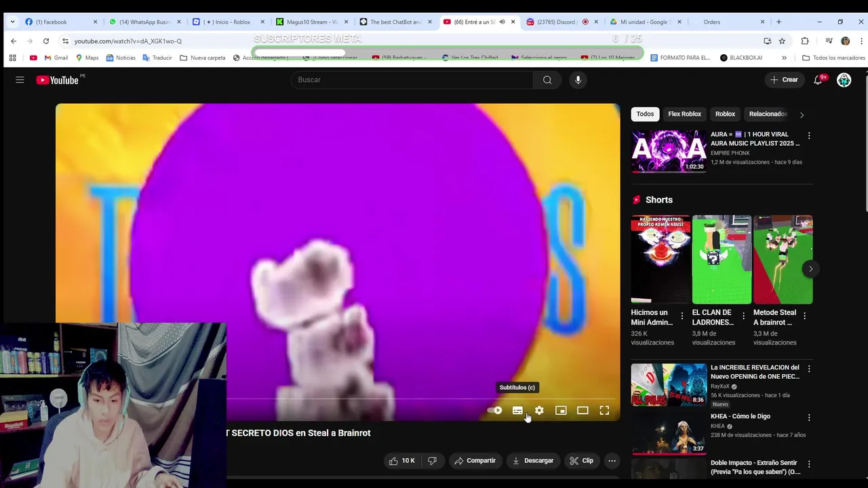Open options for ONE PIECE video
Viewport: 868px width, 488px height.
[808, 369]
